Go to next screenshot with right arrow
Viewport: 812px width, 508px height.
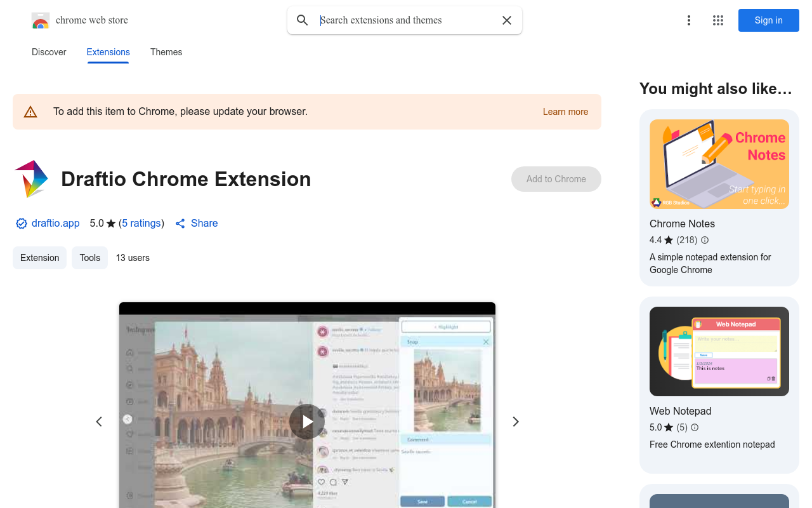coord(516,422)
